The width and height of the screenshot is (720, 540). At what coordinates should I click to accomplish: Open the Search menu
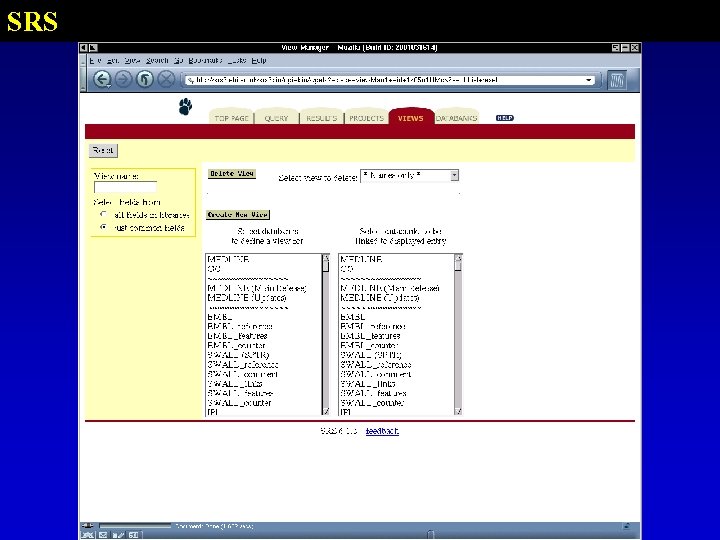pos(157,61)
